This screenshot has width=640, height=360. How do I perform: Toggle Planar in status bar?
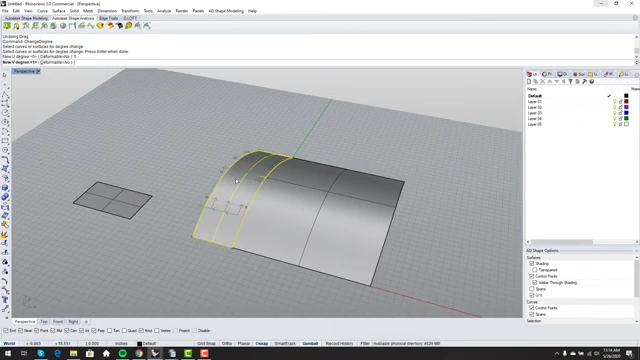[x=244, y=344]
